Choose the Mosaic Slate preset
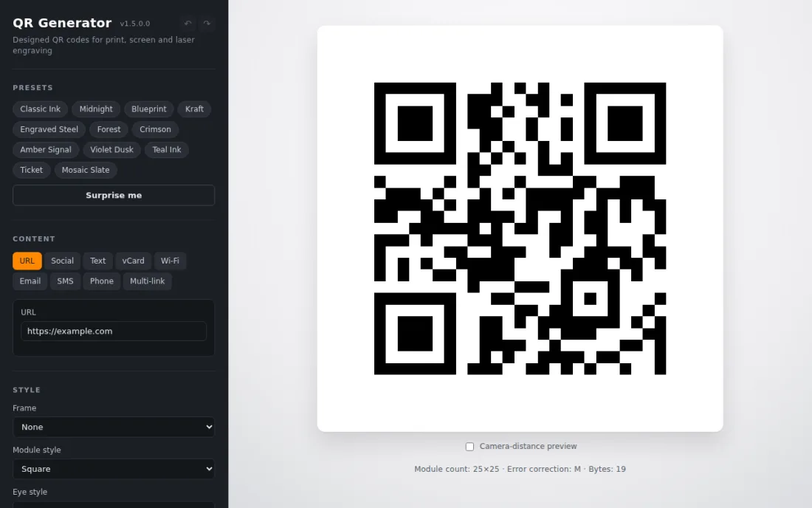Screen dimensions: 812x508 [86, 170]
